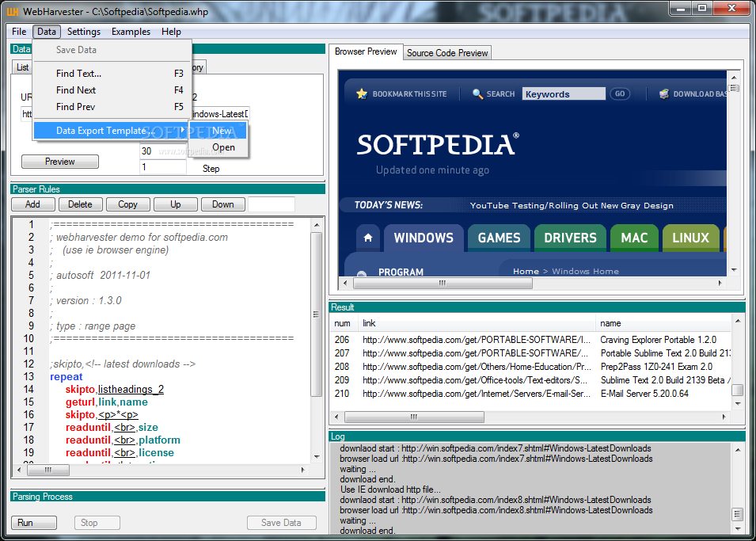This screenshot has width=756, height=541.
Task: Close the open Data menu
Action: click(46, 32)
